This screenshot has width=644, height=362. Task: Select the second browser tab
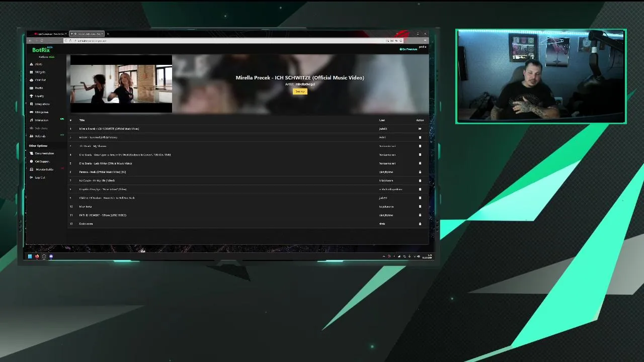tap(87, 34)
